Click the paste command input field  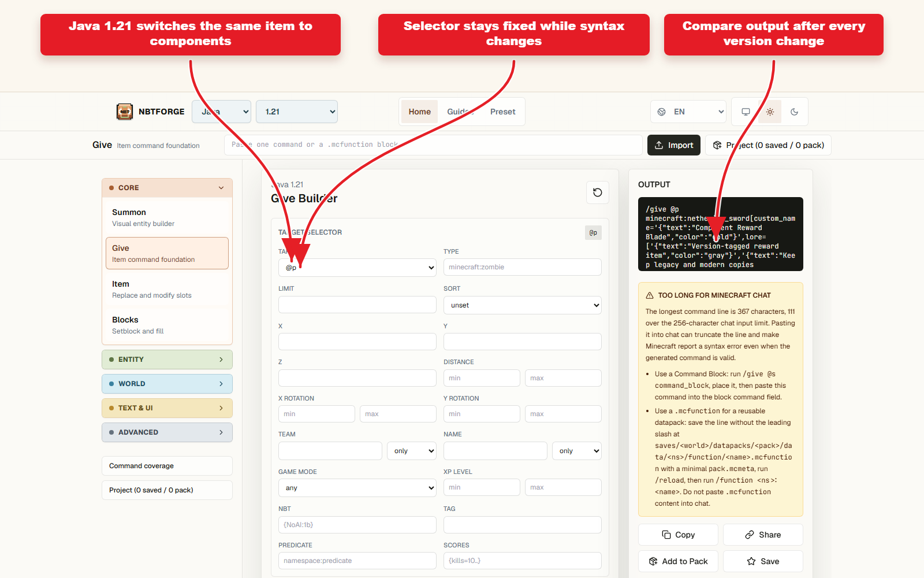point(433,145)
